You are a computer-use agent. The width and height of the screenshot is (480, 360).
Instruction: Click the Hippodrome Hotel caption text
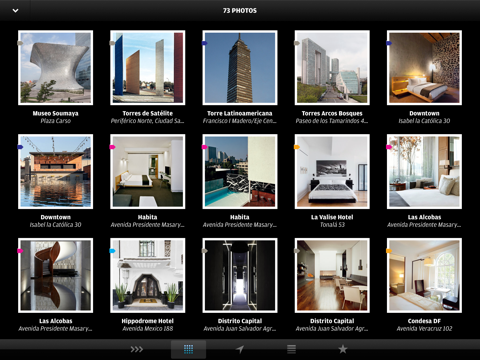(148, 321)
